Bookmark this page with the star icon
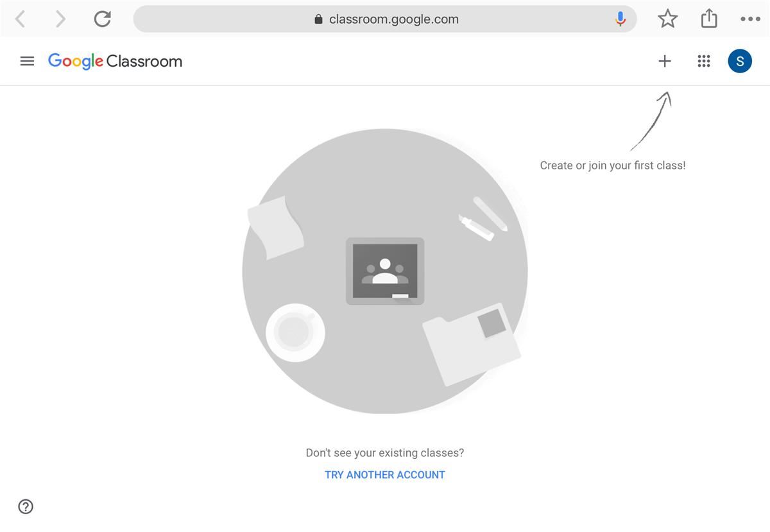Viewport: 770px width, 532px height. point(668,19)
